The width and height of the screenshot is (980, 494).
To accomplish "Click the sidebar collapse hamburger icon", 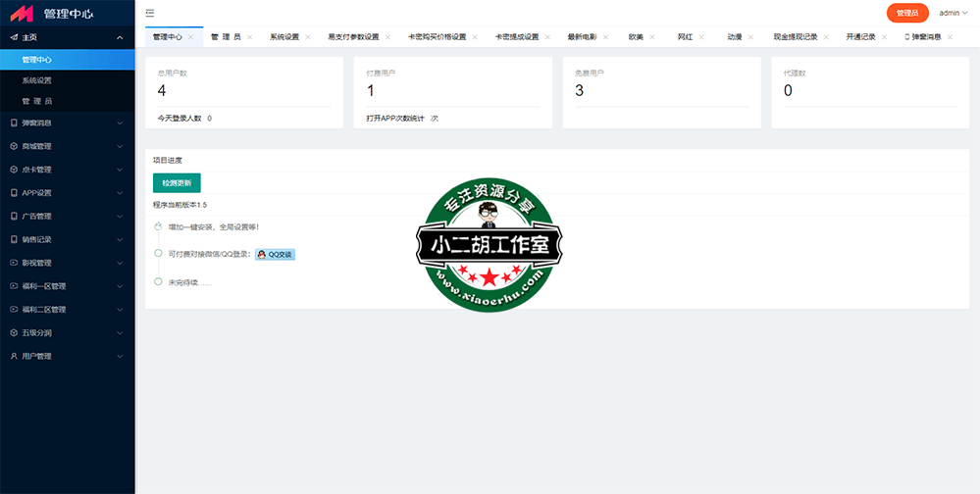I will 149,13.
